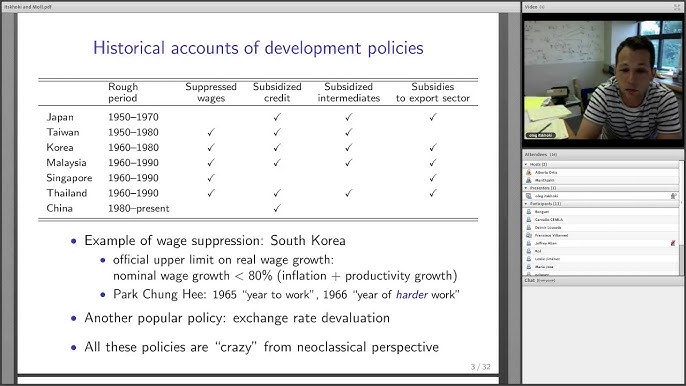686x386 pixels.
Task: Click participant icon beside Francisco Villarreal
Action: (x=528, y=235)
